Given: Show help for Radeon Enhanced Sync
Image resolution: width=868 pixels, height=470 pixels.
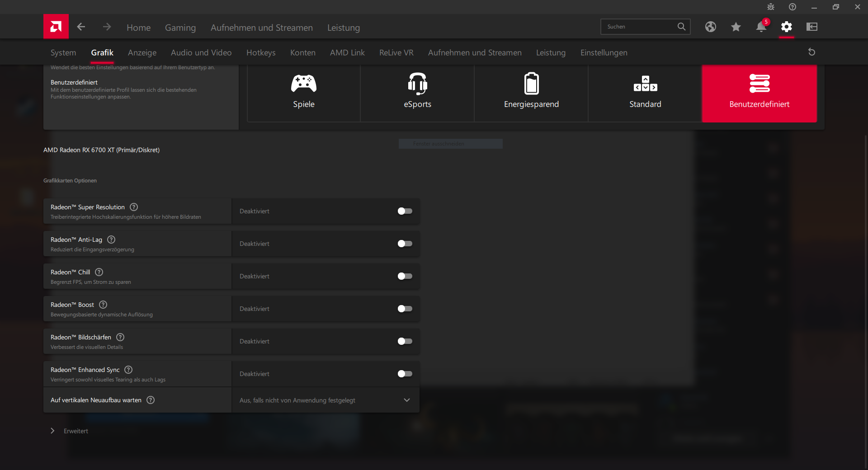Looking at the screenshot, I should point(128,370).
